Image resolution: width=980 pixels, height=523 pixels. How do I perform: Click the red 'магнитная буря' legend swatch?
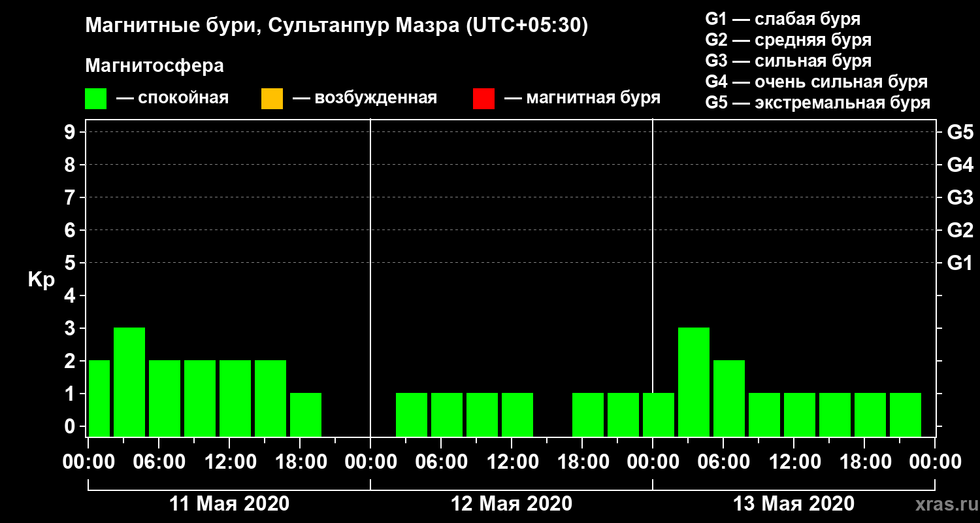click(x=483, y=99)
